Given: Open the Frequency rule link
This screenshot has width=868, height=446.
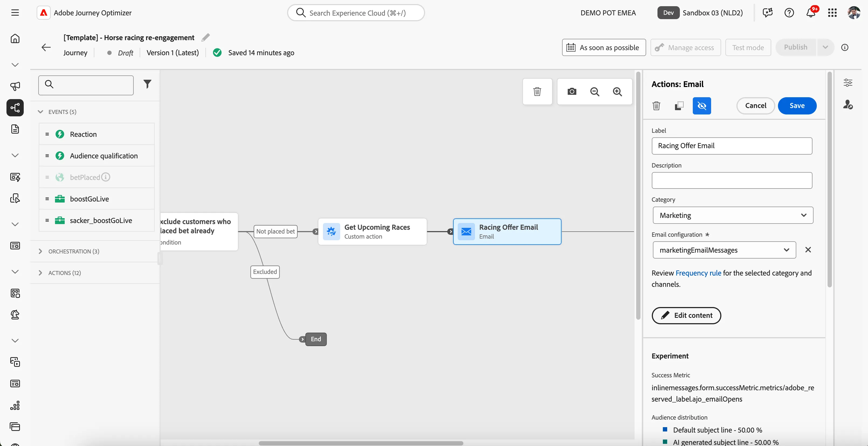Looking at the screenshot, I should click(698, 273).
